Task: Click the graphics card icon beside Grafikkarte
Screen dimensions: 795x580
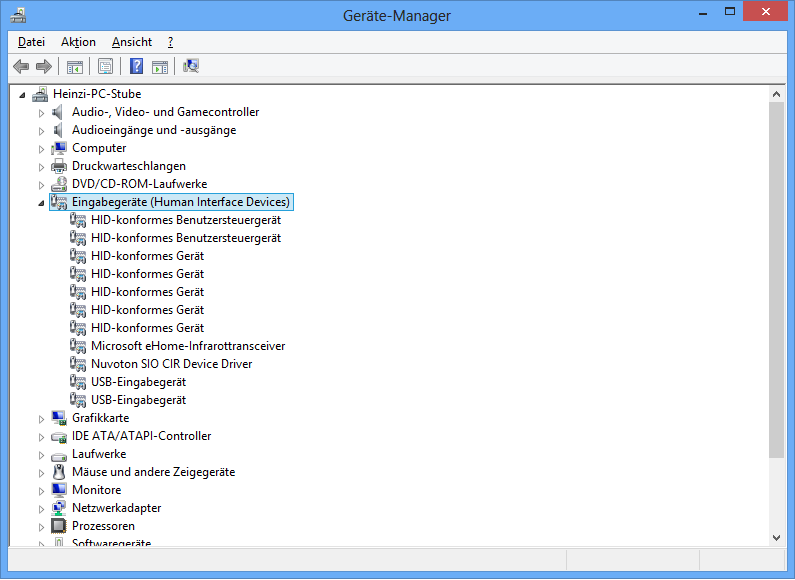Action: point(59,418)
